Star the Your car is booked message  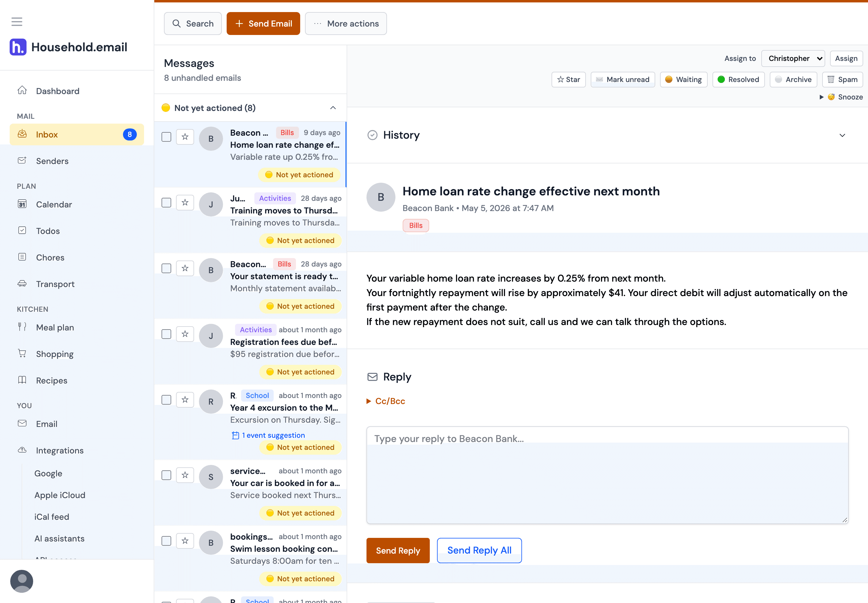[x=185, y=475]
